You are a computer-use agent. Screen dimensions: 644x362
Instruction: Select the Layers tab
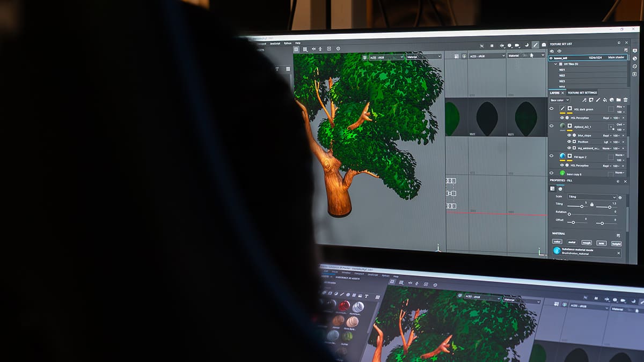(x=554, y=93)
